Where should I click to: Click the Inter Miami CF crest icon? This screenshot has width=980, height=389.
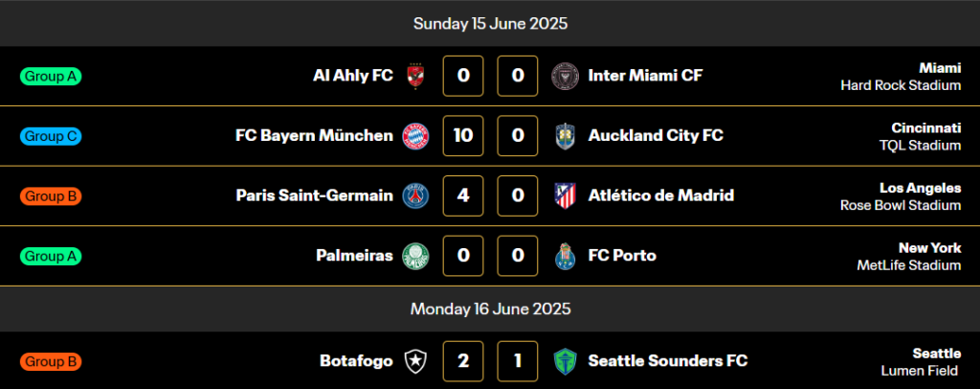click(566, 76)
